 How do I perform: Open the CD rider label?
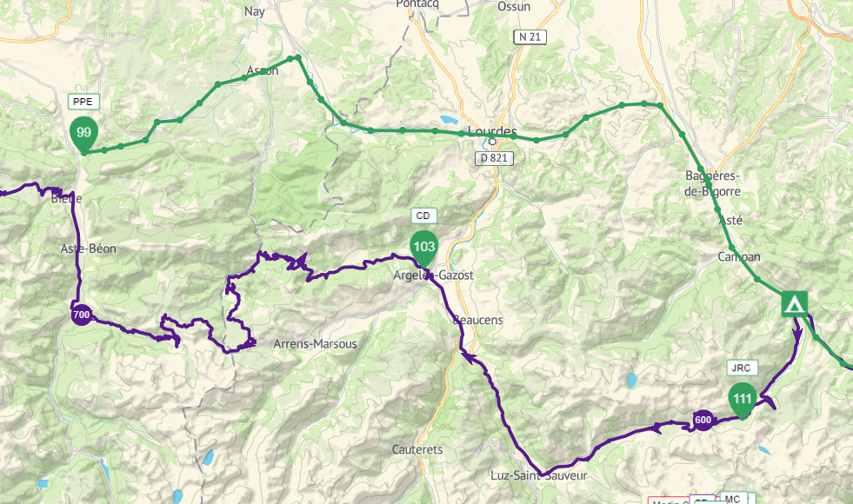coord(423,216)
